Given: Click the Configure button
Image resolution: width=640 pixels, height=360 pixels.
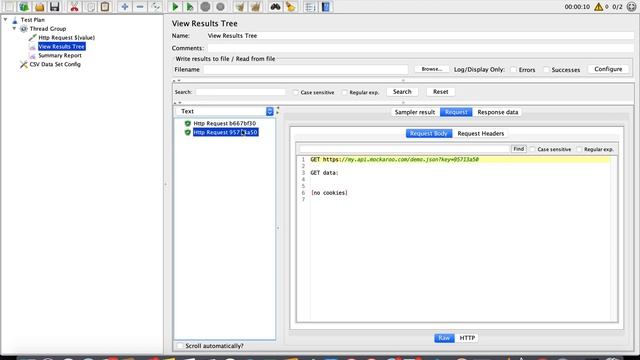Looking at the screenshot, I should coord(608,69).
